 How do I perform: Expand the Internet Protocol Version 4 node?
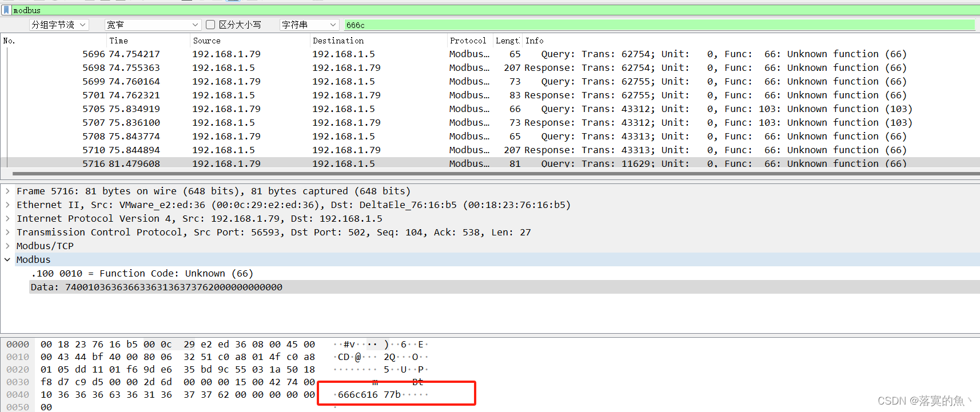click(x=7, y=218)
